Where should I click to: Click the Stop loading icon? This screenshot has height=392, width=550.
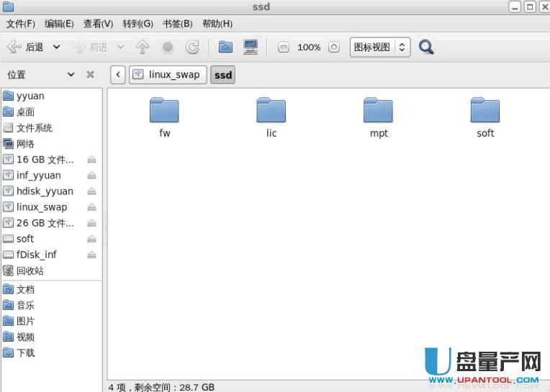tap(168, 47)
